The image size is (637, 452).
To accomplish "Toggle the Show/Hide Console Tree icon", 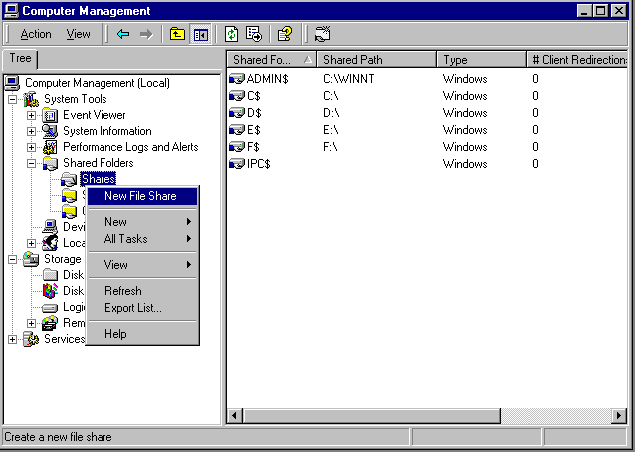I will 201,35.
